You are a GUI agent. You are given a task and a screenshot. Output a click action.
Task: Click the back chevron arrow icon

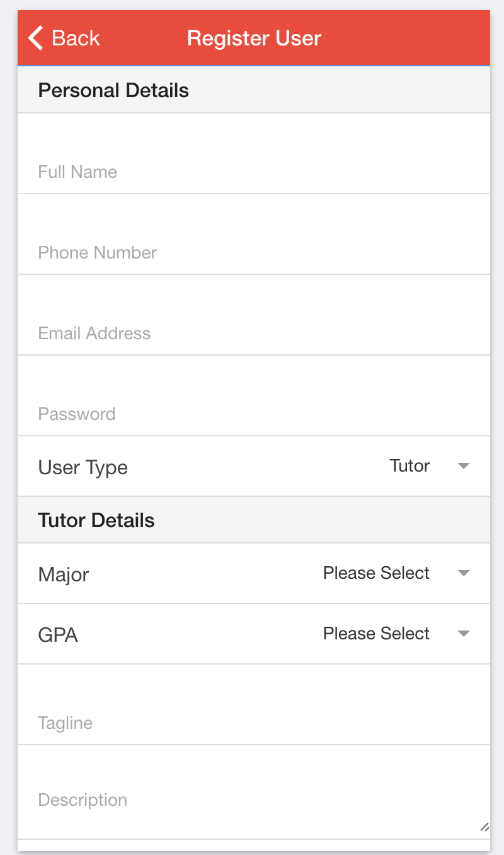pos(36,38)
